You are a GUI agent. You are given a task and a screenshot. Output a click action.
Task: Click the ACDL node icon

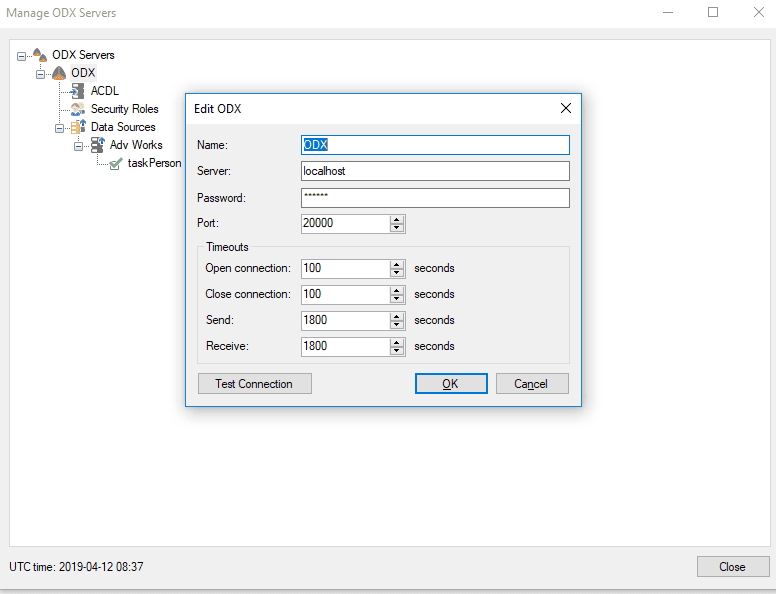click(78, 91)
